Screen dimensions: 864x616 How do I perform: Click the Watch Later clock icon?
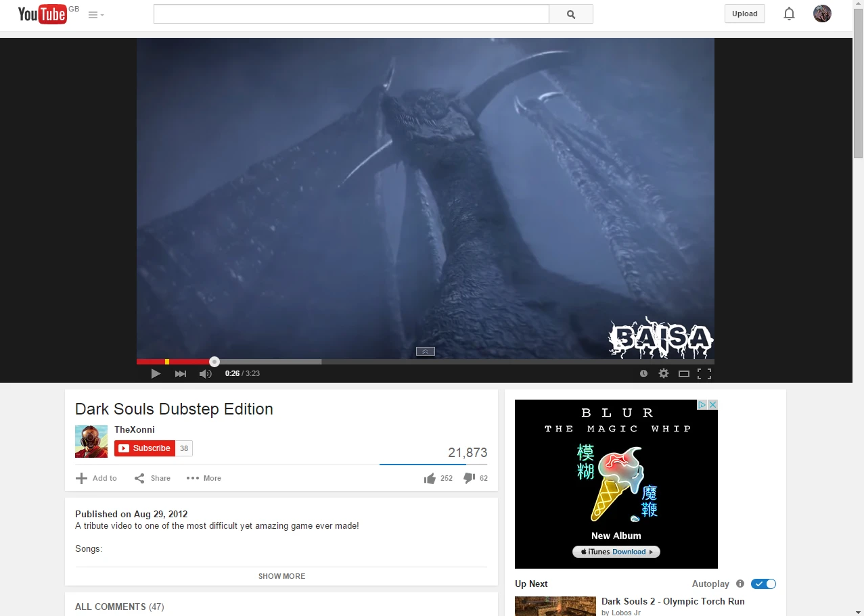tap(643, 373)
